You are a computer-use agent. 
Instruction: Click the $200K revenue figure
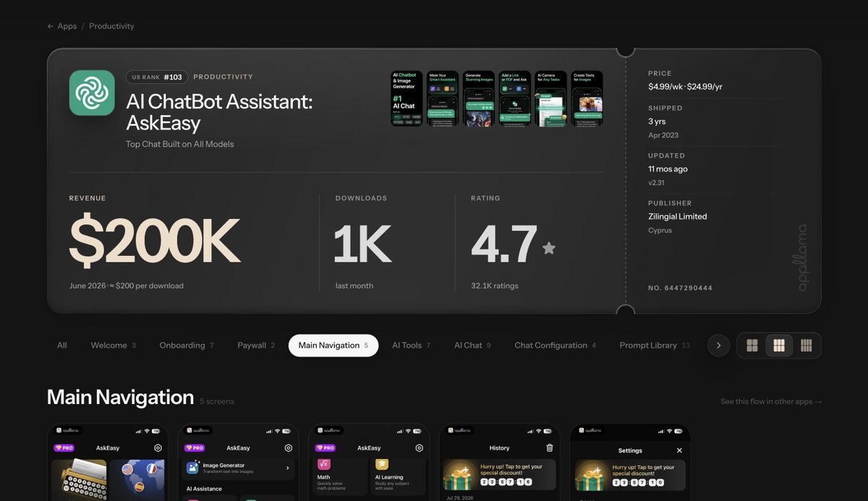point(155,241)
